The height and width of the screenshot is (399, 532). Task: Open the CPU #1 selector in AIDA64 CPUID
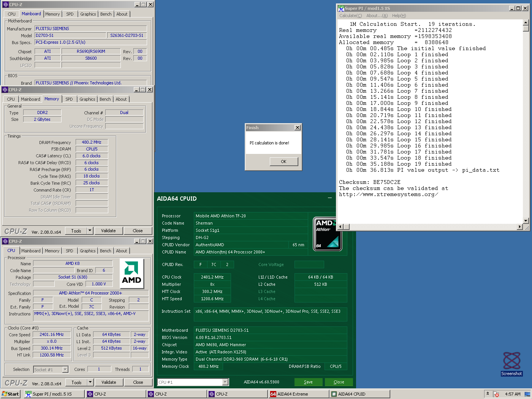coord(193,382)
